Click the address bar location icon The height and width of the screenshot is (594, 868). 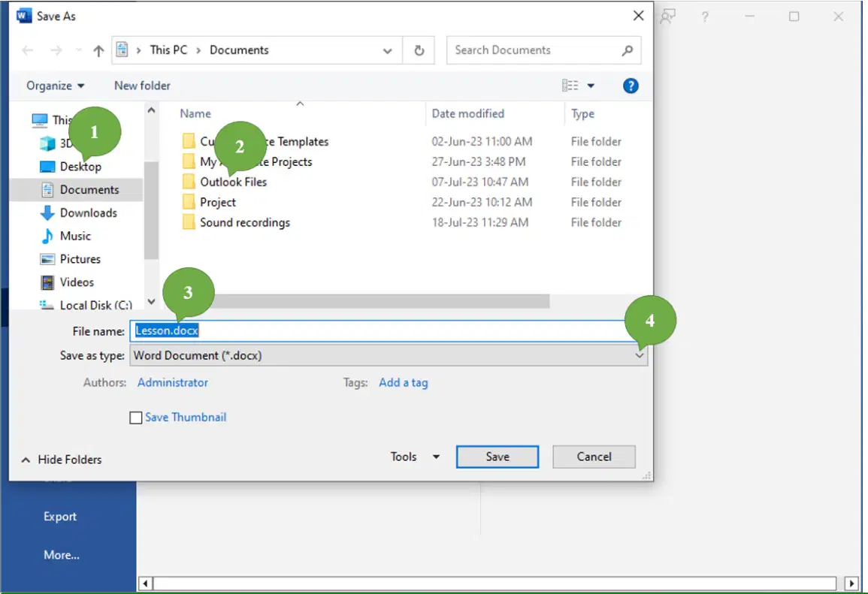pos(122,50)
